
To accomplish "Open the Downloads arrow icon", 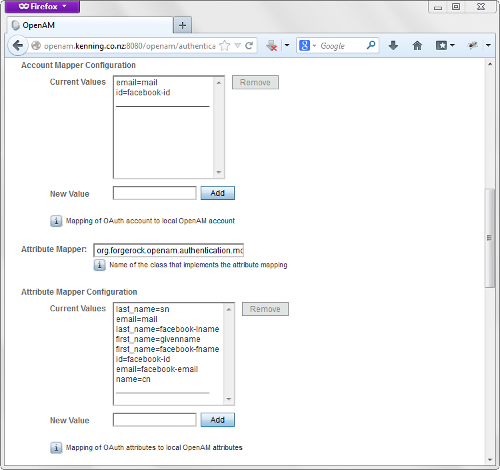I will pyautogui.click(x=393, y=45).
